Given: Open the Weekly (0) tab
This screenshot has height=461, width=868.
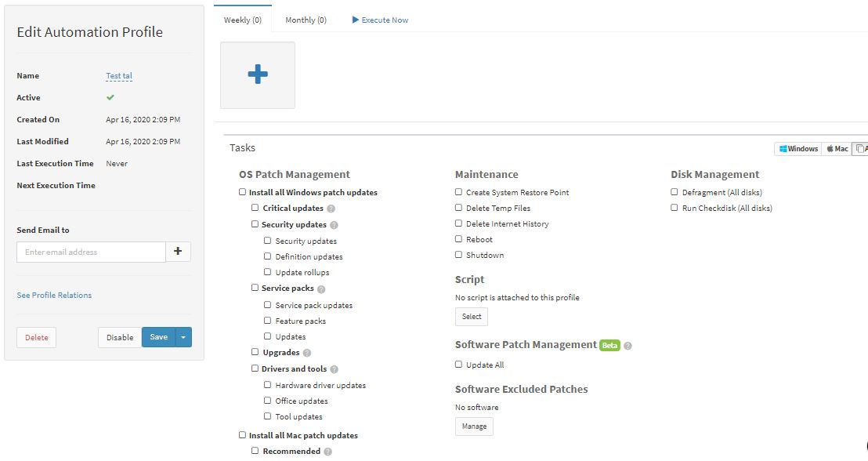Looking at the screenshot, I should coord(243,20).
